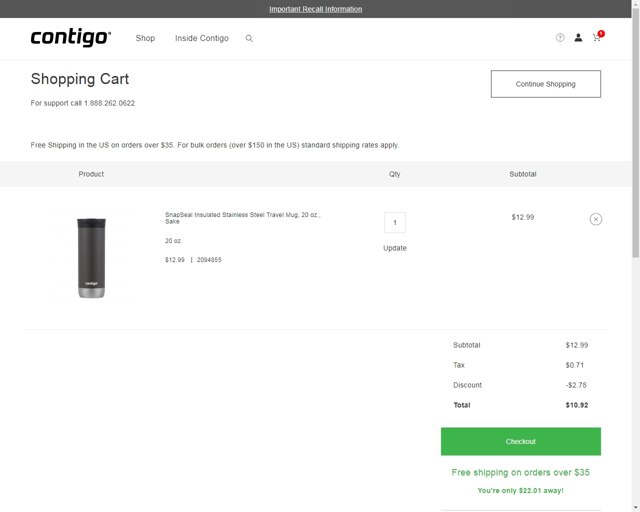640x512 pixels.
Task: Click Update under quantity
Action: [x=395, y=248]
